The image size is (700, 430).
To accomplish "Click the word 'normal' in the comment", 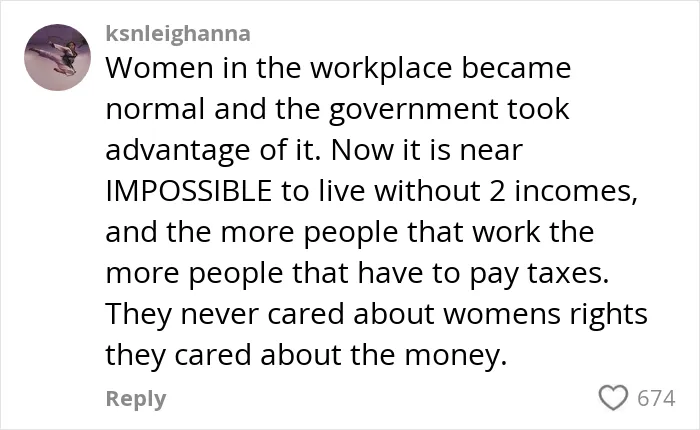I will [155, 109].
